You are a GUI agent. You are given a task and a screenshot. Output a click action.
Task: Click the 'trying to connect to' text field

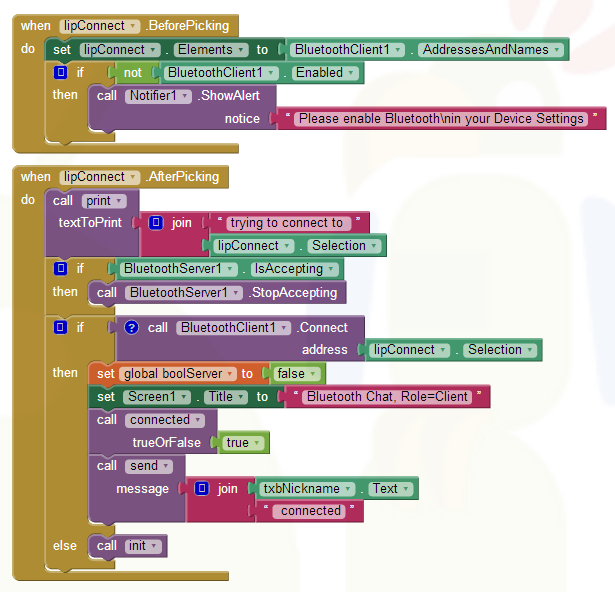tap(285, 223)
